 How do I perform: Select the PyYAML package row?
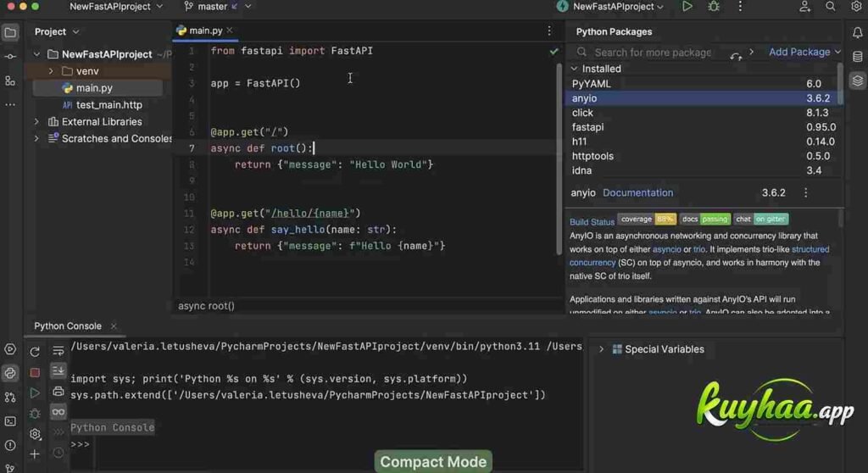click(x=703, y=84)
